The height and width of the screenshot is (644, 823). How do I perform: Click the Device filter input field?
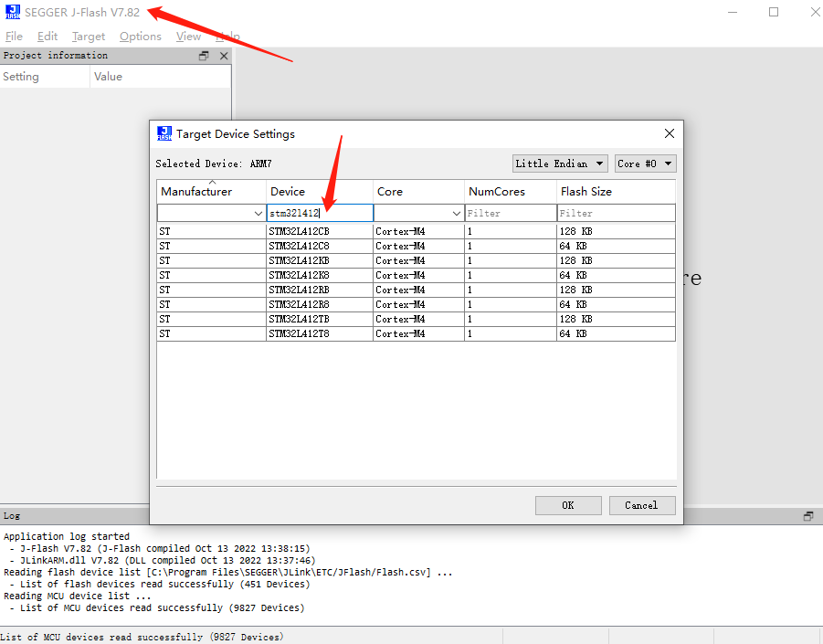coord(320,213)
